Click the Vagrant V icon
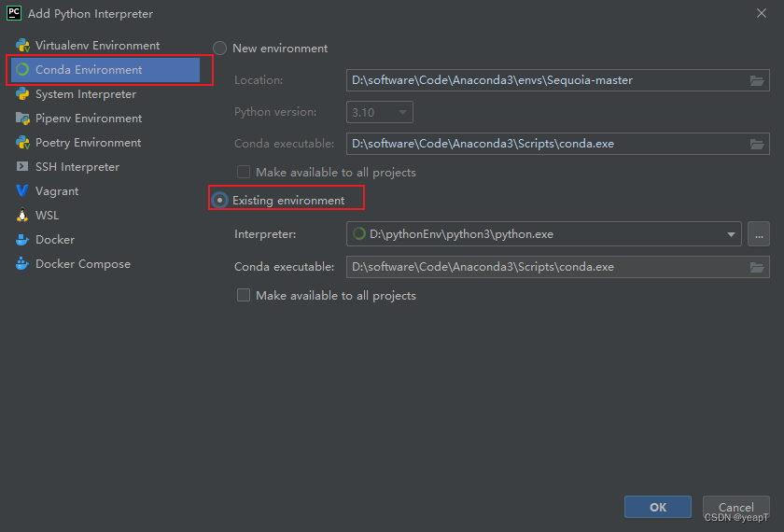Image resolution: width=784 pixels, height=532 pixels. [22, 190]
